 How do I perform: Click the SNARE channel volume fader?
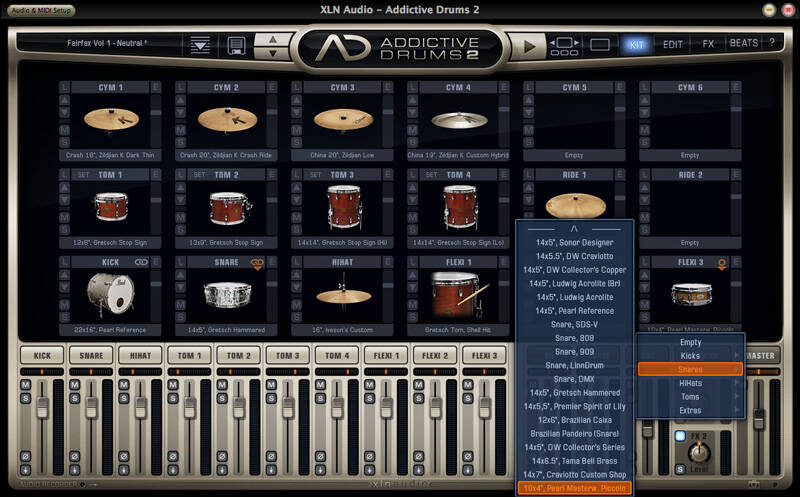pos(91,408)
